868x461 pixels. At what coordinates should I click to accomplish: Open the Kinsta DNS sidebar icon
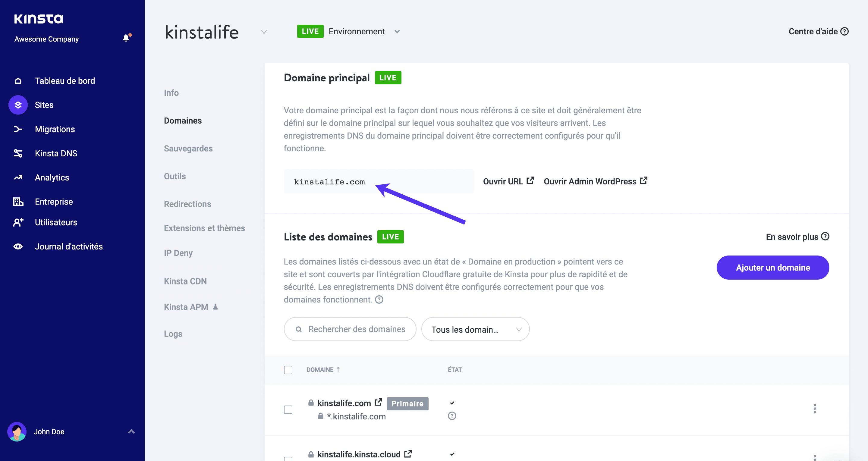click(18, 153)
